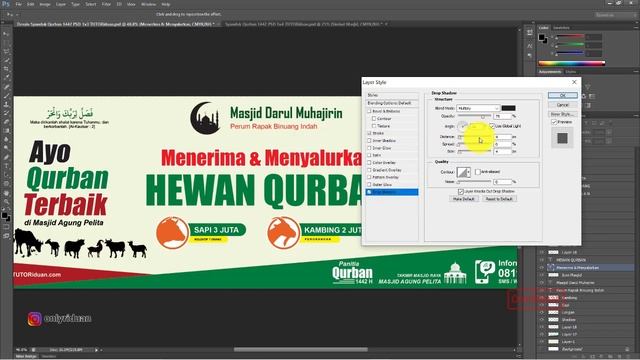Select the Blur tool
This screenshot has height=360, width=640.
6,139
